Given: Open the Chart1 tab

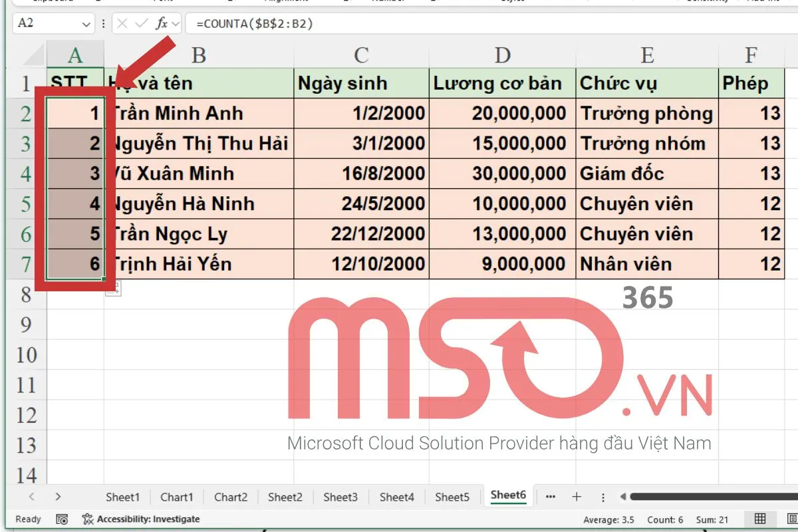Looking at the screenshot, I should [x=176, y=496].
